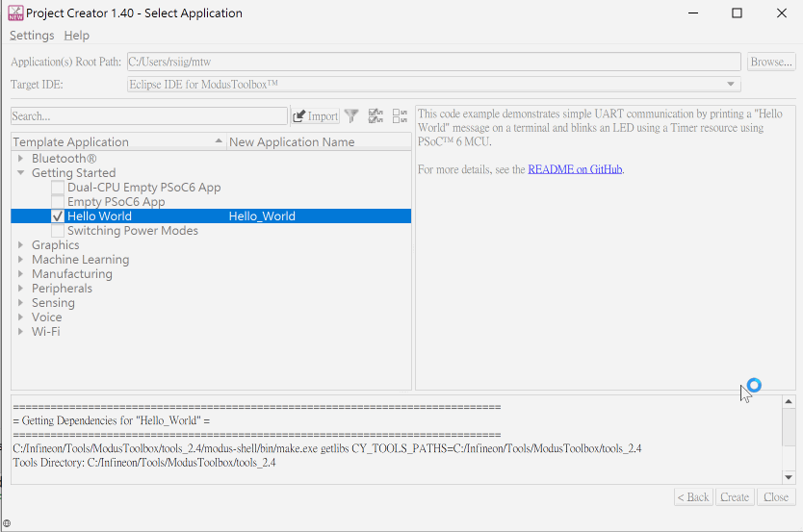Expand the Wi-Fi category
The height and width of the screenshot is (532, 803).
[20, 332]
